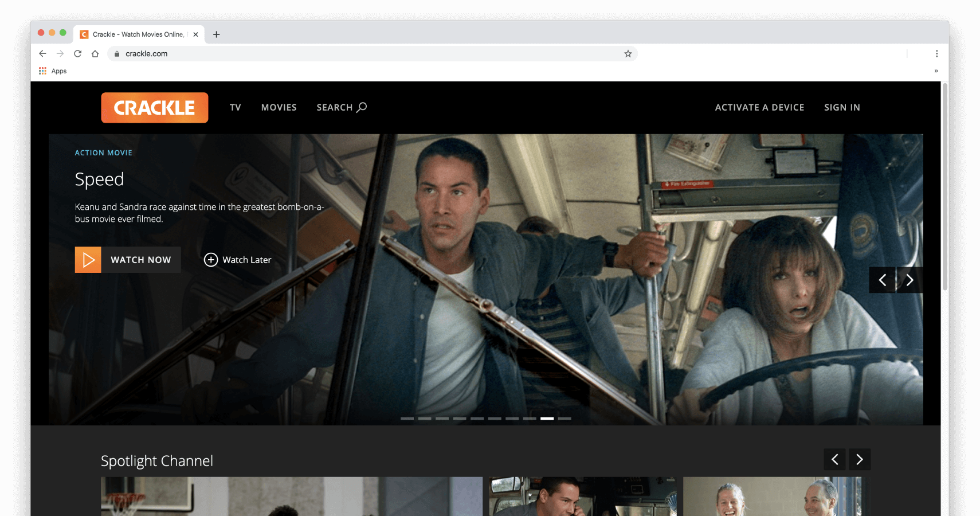Image resolution: width=980 pixels, height=516 pixels.
Task: Click SIGN IN
Action: 842,107
